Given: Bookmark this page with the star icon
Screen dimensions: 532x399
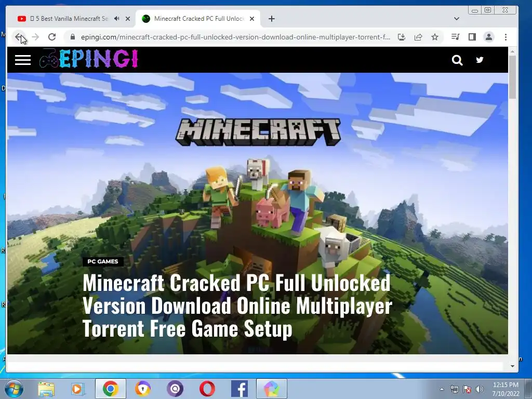Looking at the screenshot, I should (435, 37).
